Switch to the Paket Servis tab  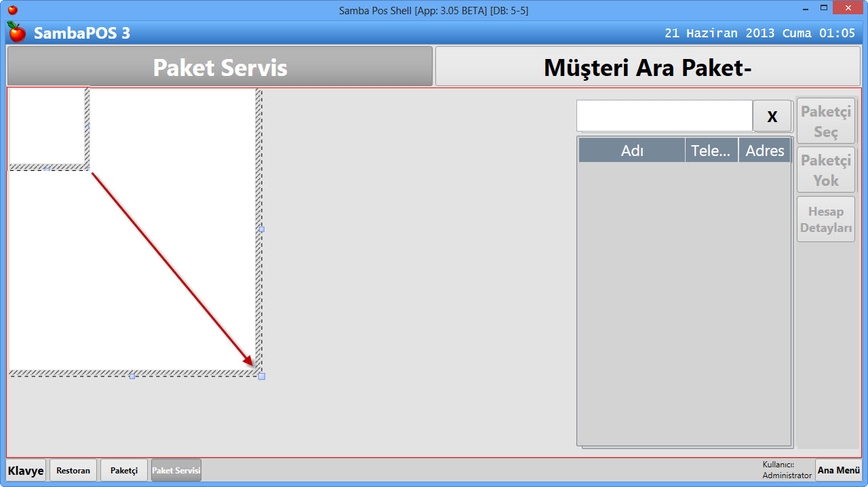[218, 66]
